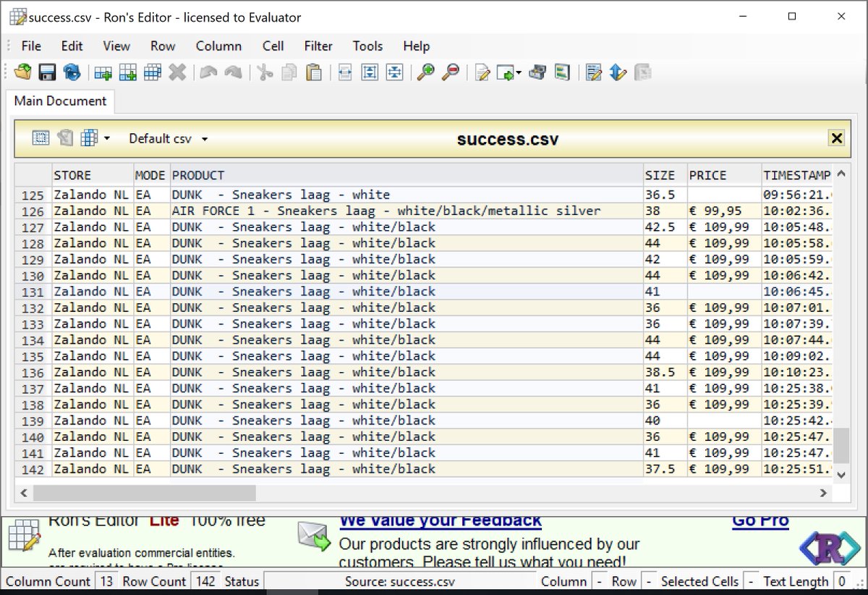
Task: Select the Main Document tab
Action: [60, 101]
